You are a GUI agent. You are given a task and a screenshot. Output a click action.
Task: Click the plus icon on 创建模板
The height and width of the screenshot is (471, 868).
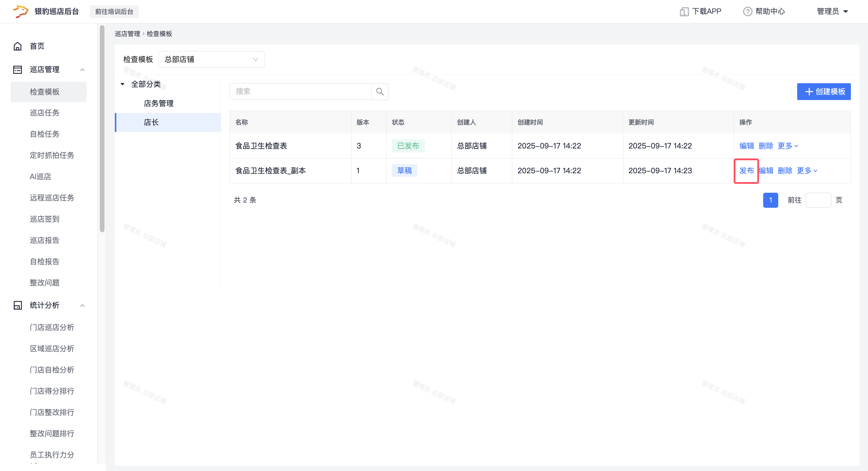tap(809, 92)
